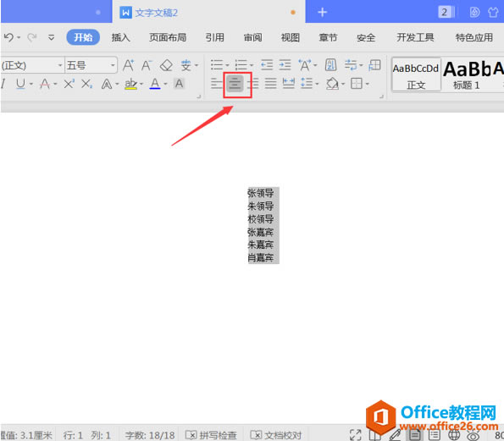Open a new document tab with plus
The image size is (504, 441).
[x=323, y=13]
